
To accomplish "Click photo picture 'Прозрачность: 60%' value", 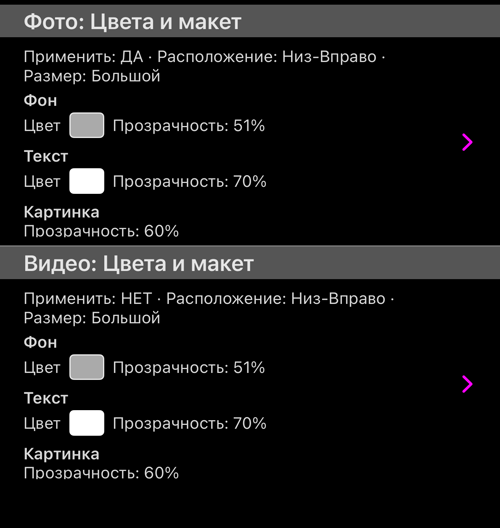I will point(101,231).
